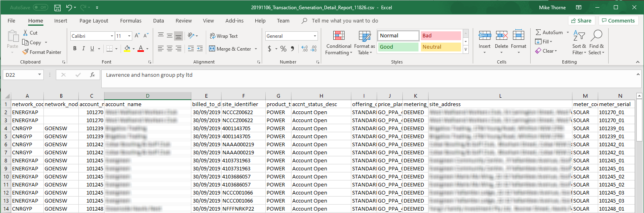The image size is (644, 213).
Task: Toggle bottom align
Action: [178, 36]
